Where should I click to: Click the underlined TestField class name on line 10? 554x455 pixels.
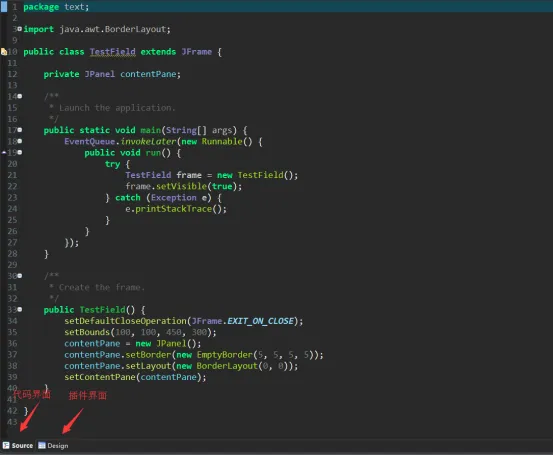112,52
